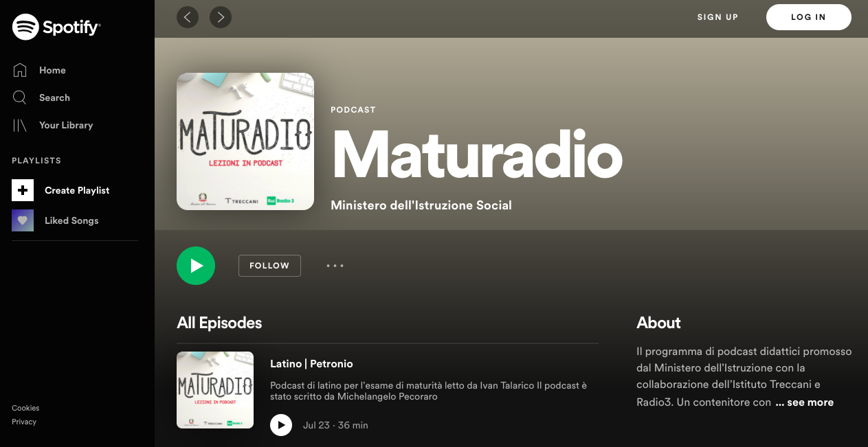Viewport: 868px width, 447px height.
Task: Click the Home house icon
Action: 20,70
